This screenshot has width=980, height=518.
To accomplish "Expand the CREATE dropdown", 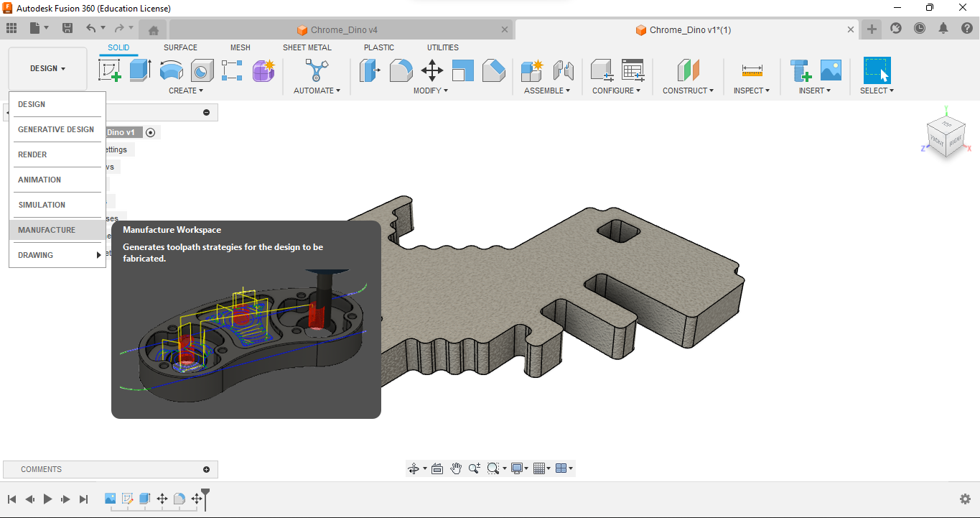I will [186, 91].
